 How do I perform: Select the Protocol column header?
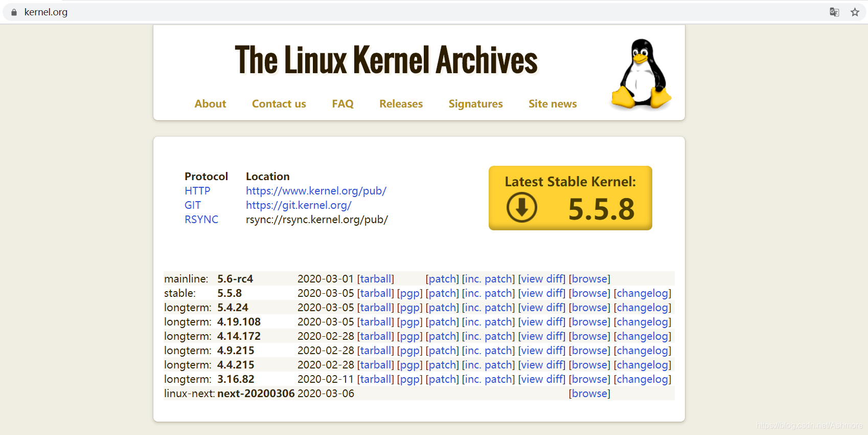coord(206,177)
